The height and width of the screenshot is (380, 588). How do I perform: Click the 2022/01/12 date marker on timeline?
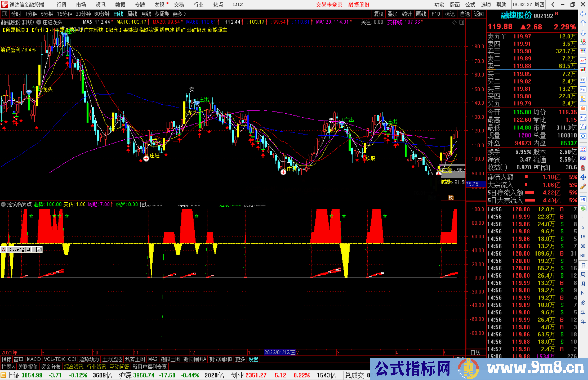[280, 352]
